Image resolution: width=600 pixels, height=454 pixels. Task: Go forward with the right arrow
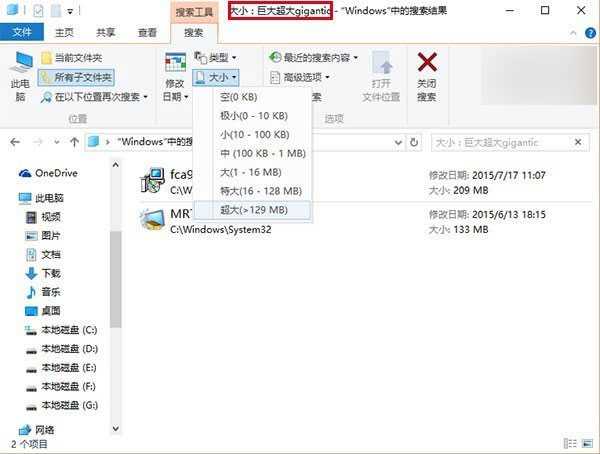coord(38,142)
